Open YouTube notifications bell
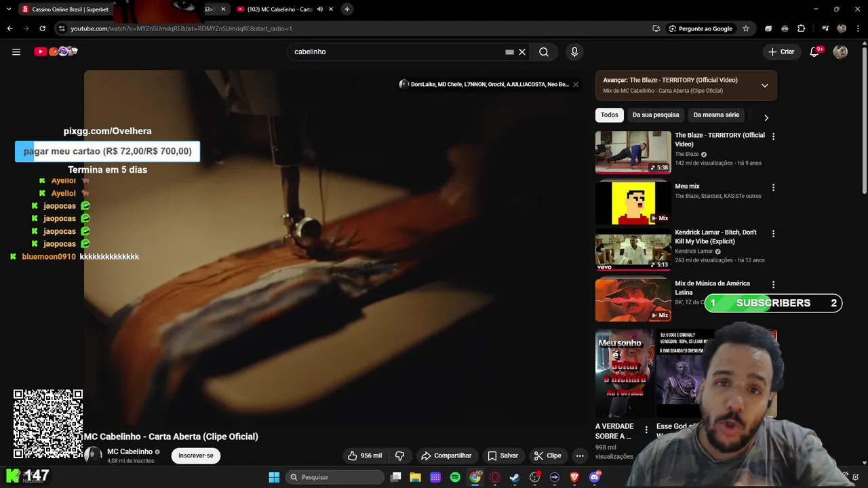 815,52
